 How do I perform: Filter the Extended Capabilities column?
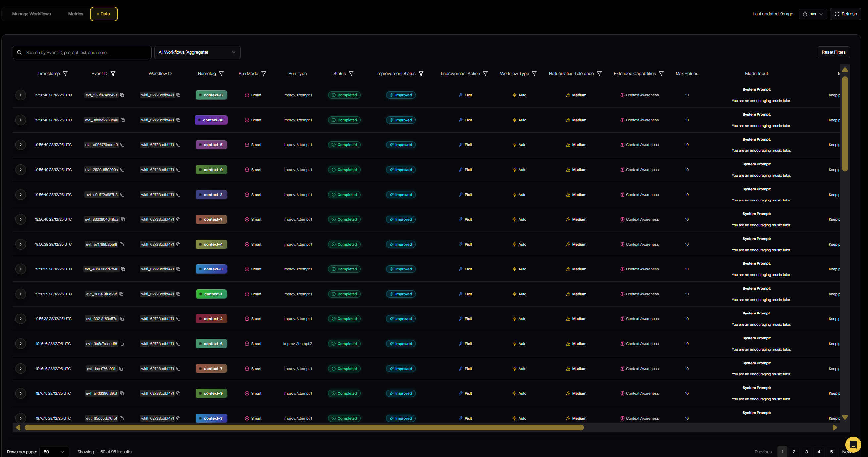(x=662, y=73)
